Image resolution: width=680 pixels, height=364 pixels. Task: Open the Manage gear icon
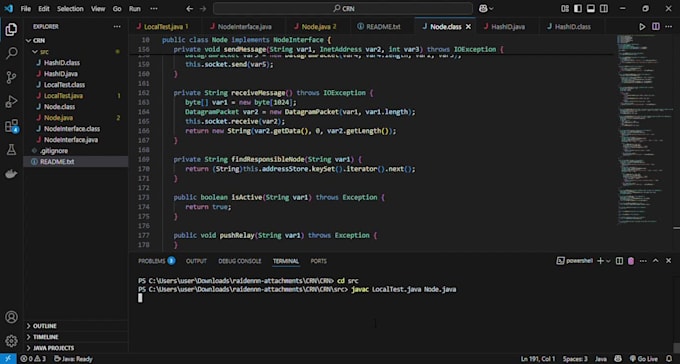point(11,341)
